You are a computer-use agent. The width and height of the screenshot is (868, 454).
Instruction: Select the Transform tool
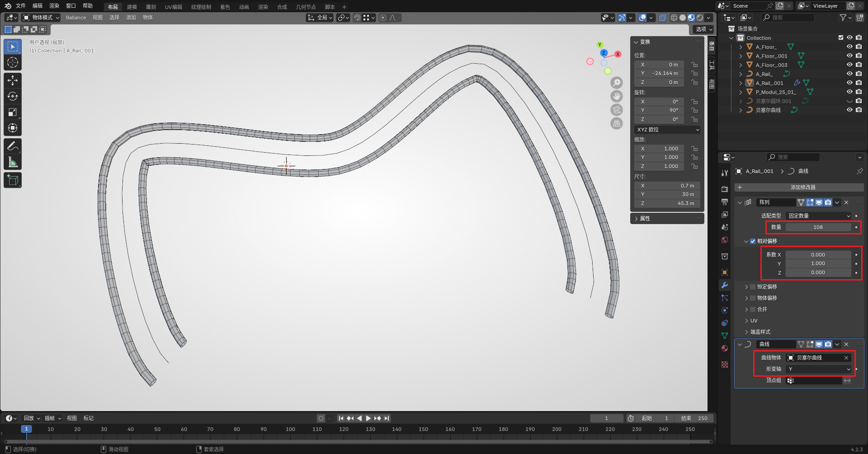13,128
